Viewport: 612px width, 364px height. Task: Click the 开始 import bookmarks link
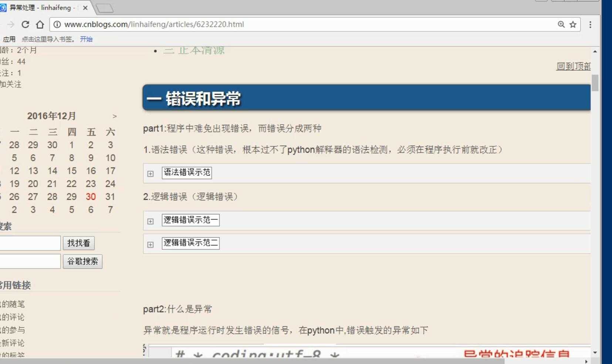coord(86,39)
